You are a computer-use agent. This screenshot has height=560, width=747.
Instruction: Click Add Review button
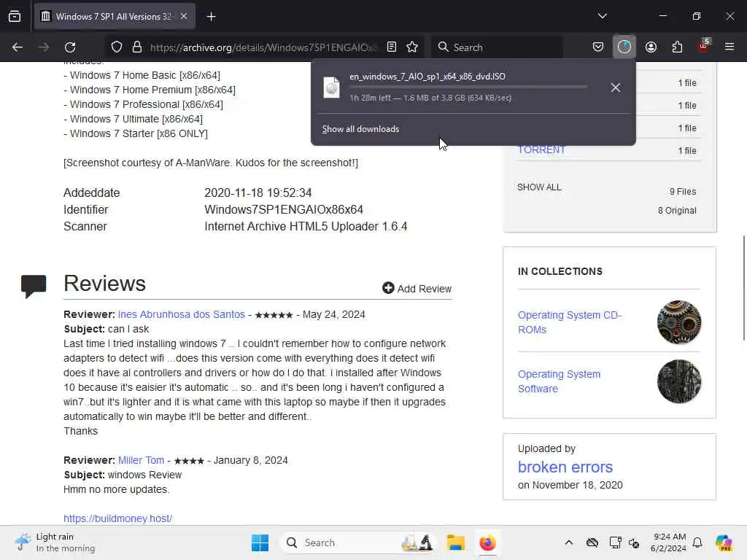(417, 289)
